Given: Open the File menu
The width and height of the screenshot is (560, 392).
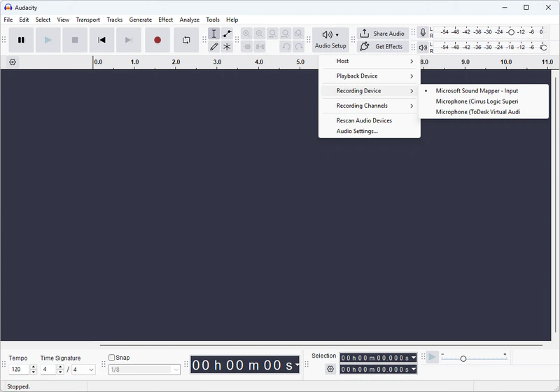Looking at the screenshot, I should (8, 20).
